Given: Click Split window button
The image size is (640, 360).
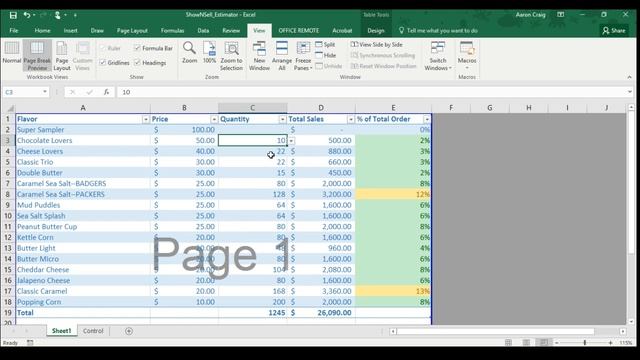Looking at the screenshot, I should point(325,44).
